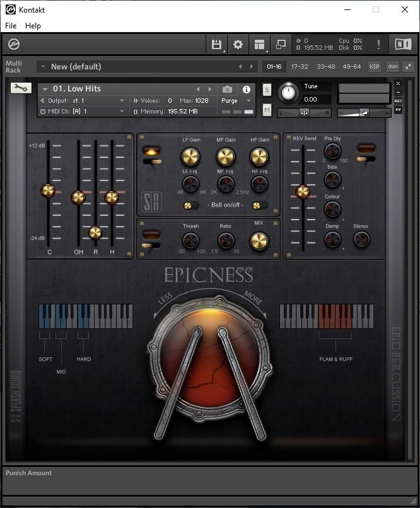Open the multi preset dropdown arrow
Viewport: 420px width, 508px height.
pyautogui.click(x=43, y=66)
